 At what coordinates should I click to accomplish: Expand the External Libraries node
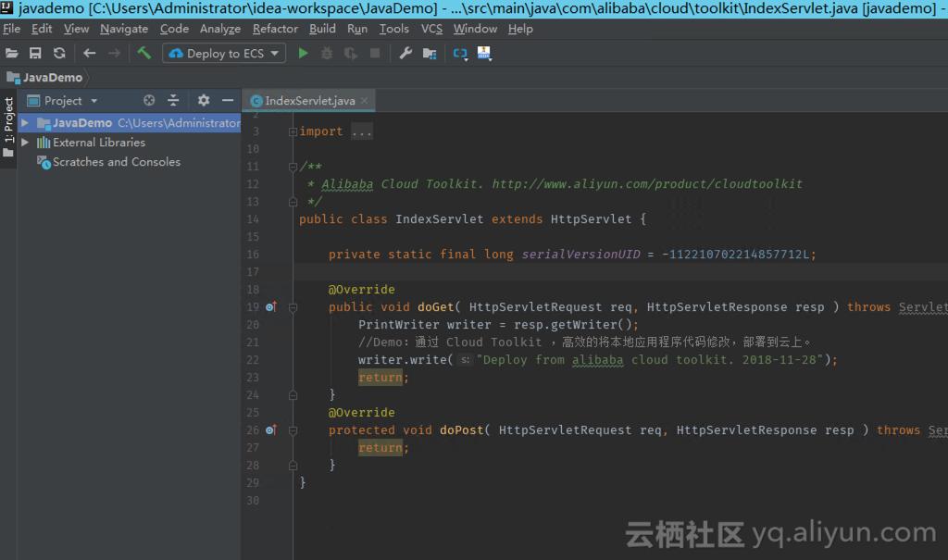(x=25, y=143)
